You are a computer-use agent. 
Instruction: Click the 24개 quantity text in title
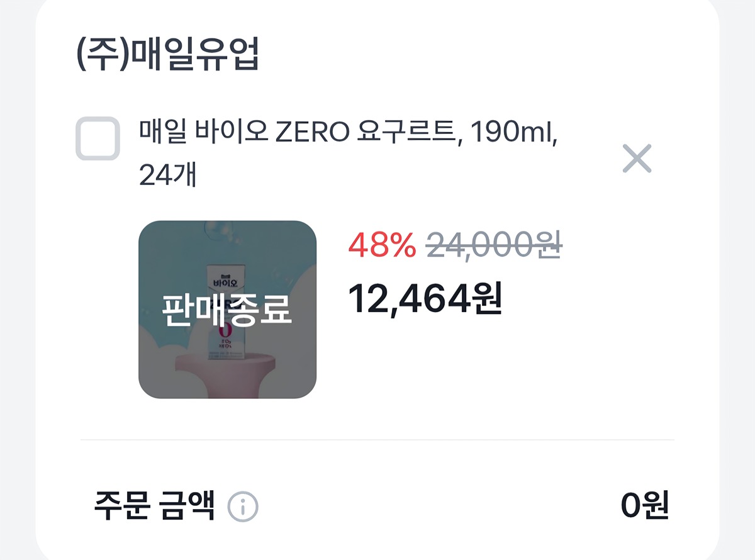167,176
